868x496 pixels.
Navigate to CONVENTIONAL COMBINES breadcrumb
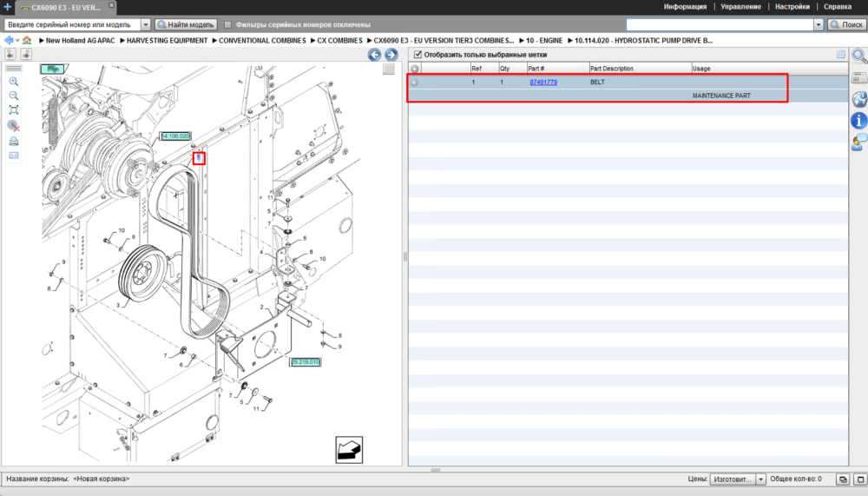tap(262, 41)
